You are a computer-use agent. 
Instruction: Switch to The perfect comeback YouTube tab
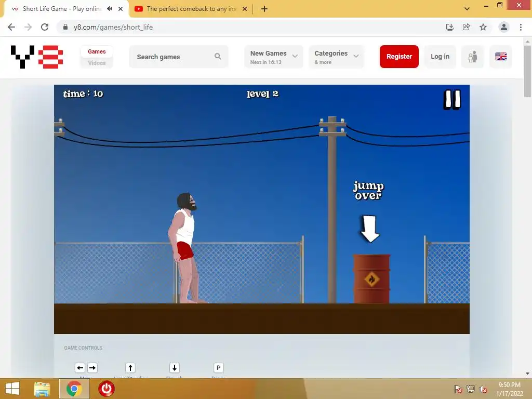pyautogui.click(x=191, y=9)
